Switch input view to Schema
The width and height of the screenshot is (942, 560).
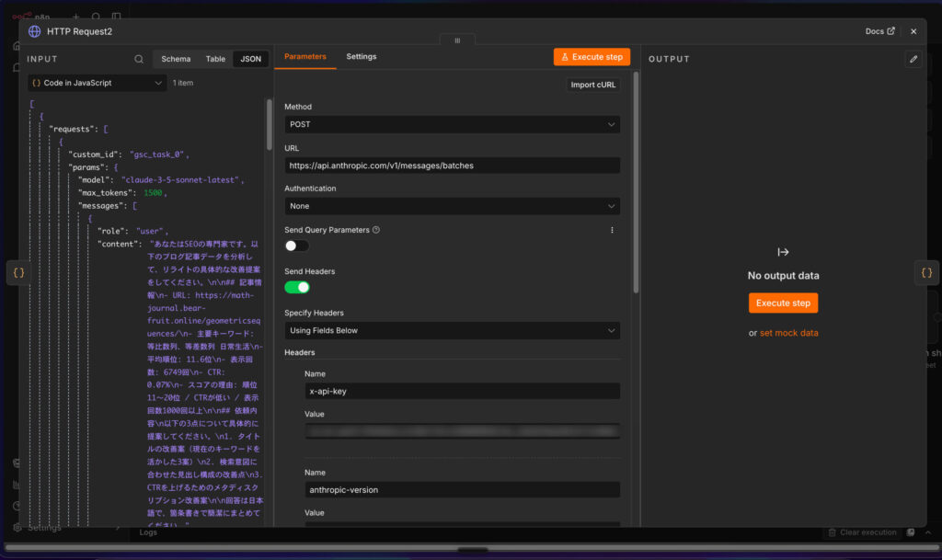176,59
